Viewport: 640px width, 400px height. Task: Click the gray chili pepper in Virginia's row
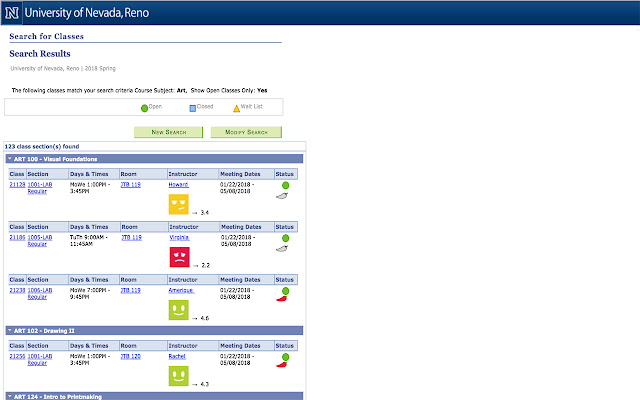[x=282, y=249]
